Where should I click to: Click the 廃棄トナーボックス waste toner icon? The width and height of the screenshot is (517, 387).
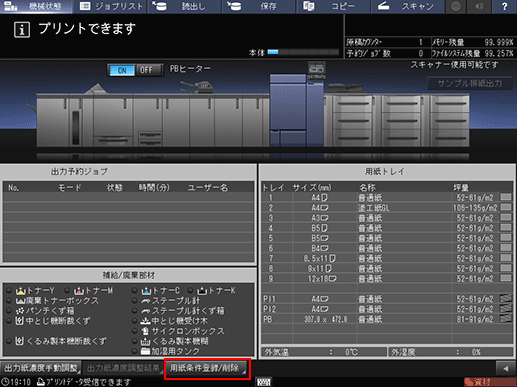tap(20, 301)
